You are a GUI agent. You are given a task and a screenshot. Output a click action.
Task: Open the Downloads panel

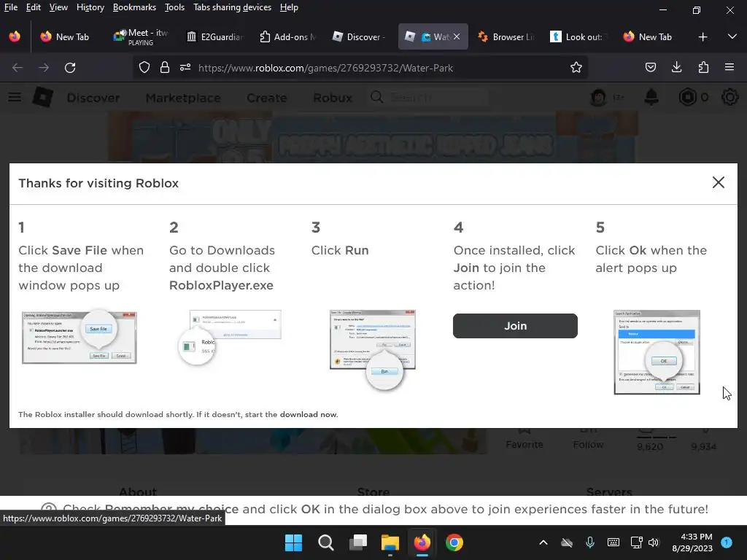point(676,68)
